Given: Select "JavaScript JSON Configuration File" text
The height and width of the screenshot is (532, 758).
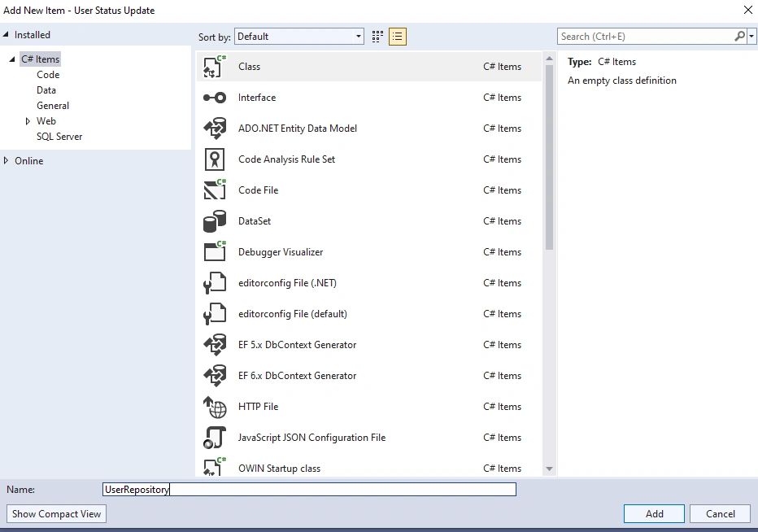Looking at the screenshot, I should 311,438.
